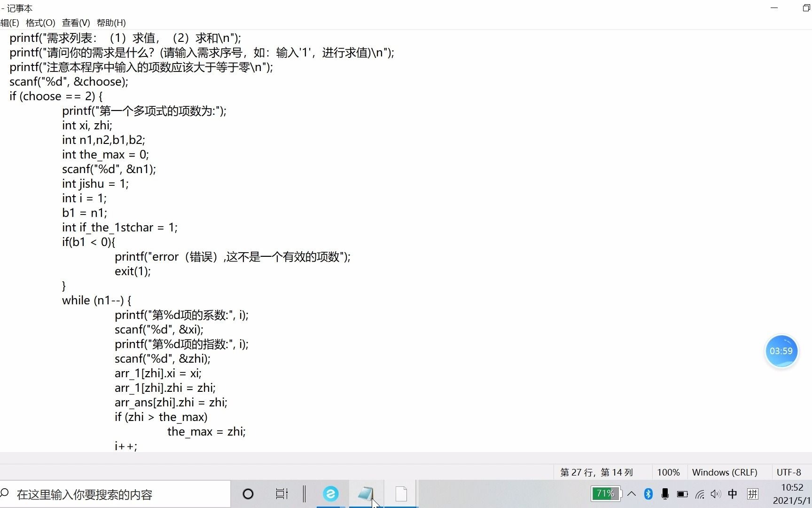Click the line if (zhi > the_max)
The height and width of the screenshot is (508, 812).
click(x=161, y=417)
